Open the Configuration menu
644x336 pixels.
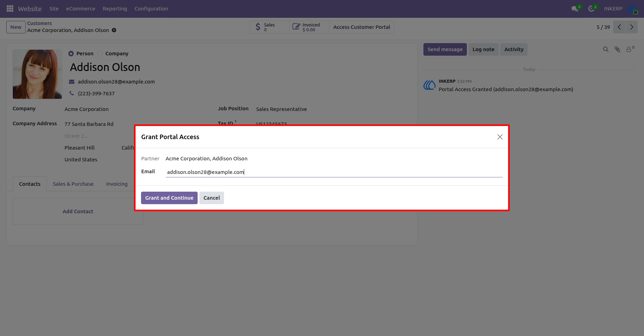tap(151, 9)
